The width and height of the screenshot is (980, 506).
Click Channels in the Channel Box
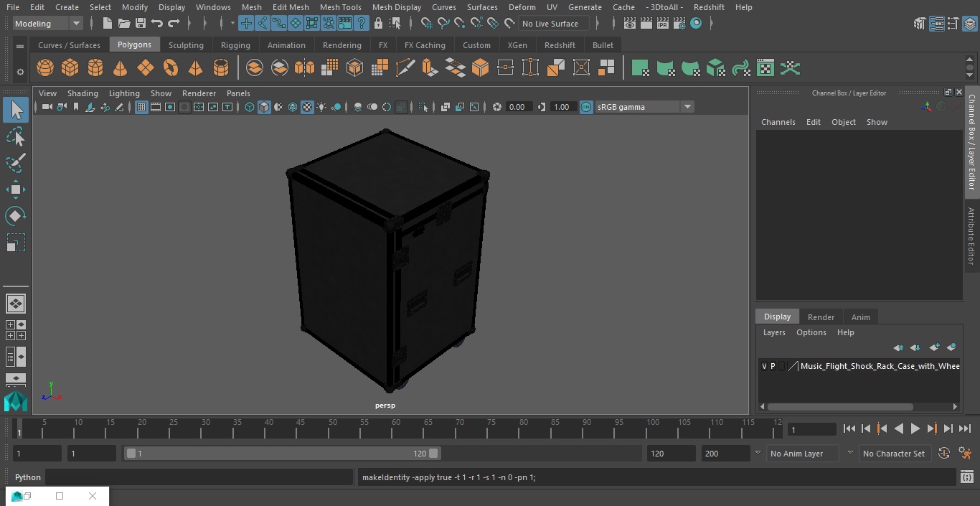778,122
